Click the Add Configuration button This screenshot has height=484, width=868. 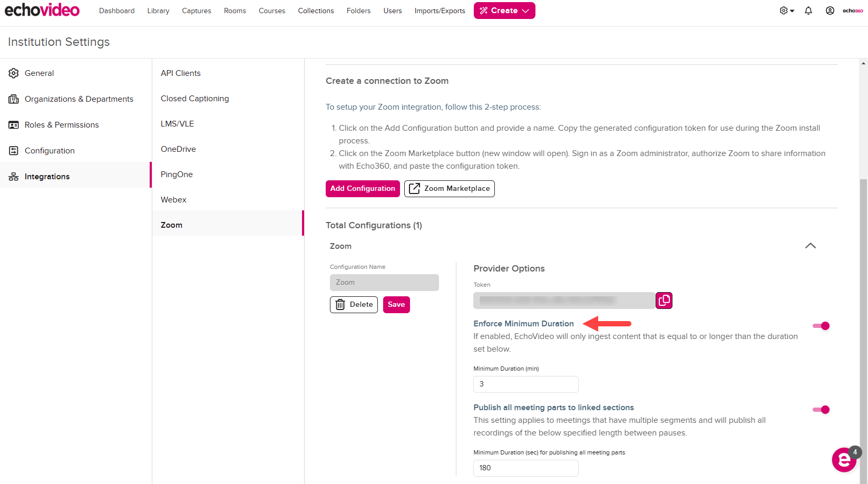click(363, 189)
